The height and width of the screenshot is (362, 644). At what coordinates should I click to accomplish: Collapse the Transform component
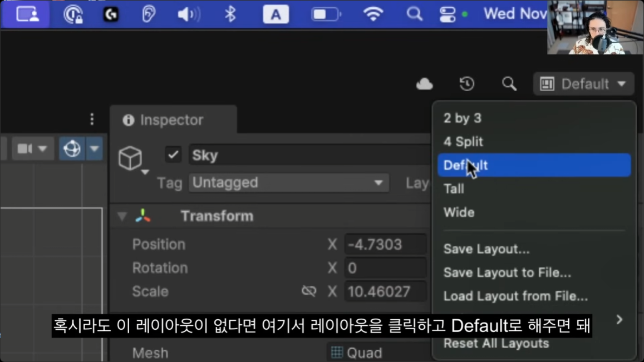click(122, 216)
